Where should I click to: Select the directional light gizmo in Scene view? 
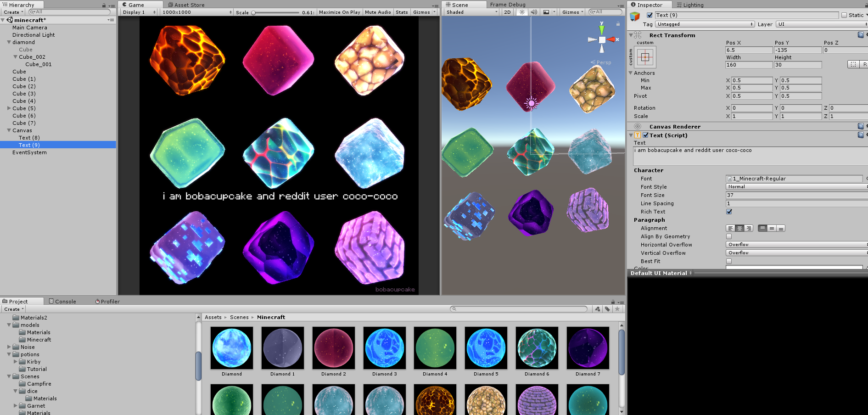point(531,103)
